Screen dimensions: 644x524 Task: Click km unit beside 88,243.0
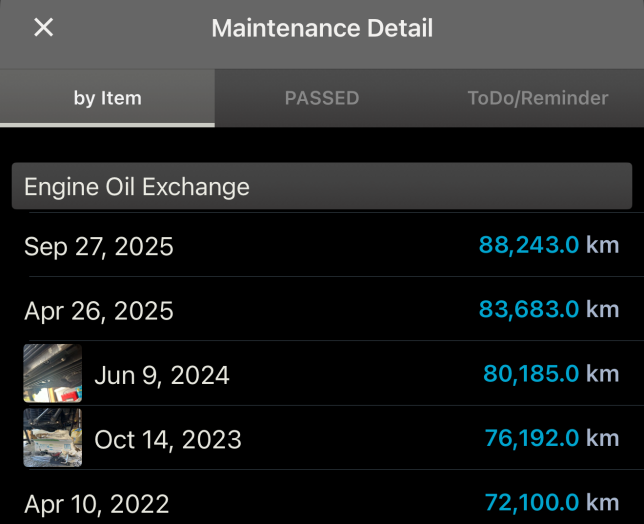603,245
